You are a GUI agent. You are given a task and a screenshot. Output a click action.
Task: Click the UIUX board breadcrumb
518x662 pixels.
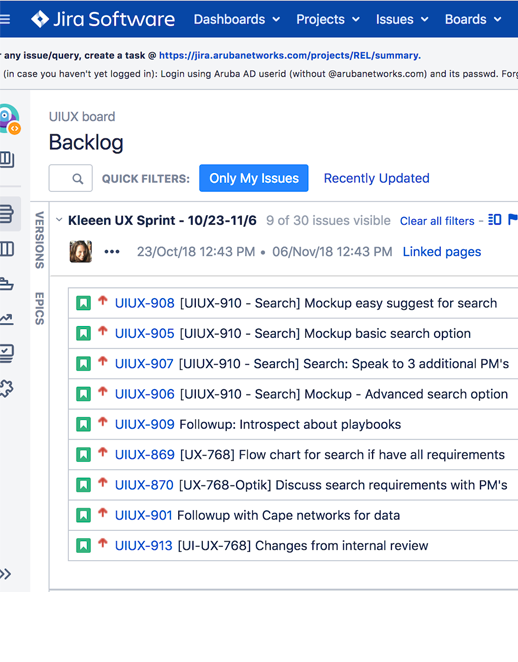click(82, 117)
